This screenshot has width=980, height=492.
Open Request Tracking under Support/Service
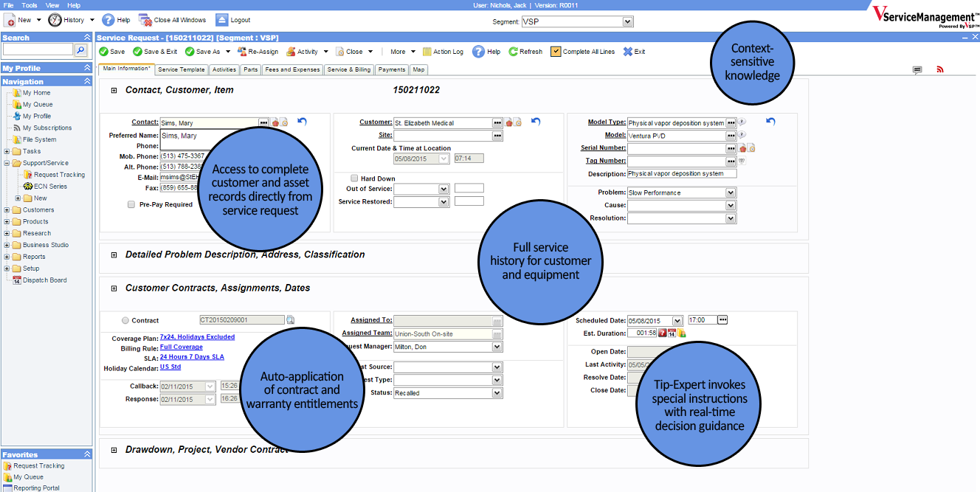point(59,175)
